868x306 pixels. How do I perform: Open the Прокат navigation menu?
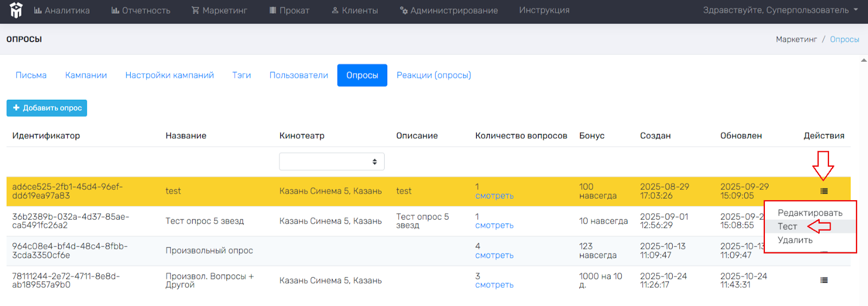coord(289,10)
